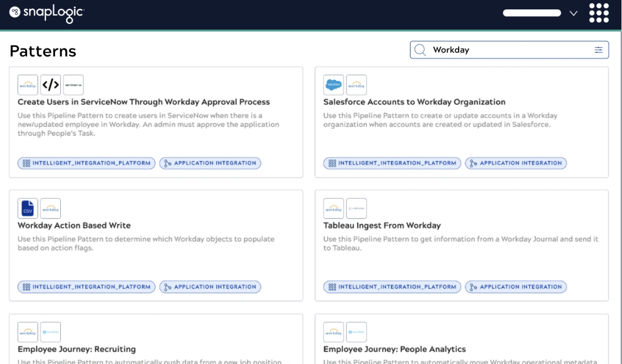This screenshot has height=364, width=622.
Task: Click INTELLIGENT_INTEGRATION_PLATFORM tag in Action Based Write card
Action: (86, 287)
